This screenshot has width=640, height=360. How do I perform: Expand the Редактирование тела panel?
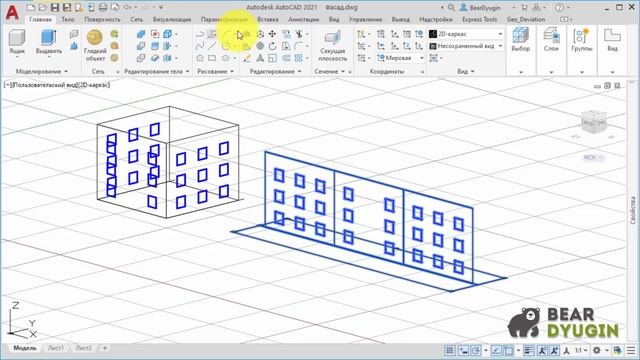click(157, 71)
